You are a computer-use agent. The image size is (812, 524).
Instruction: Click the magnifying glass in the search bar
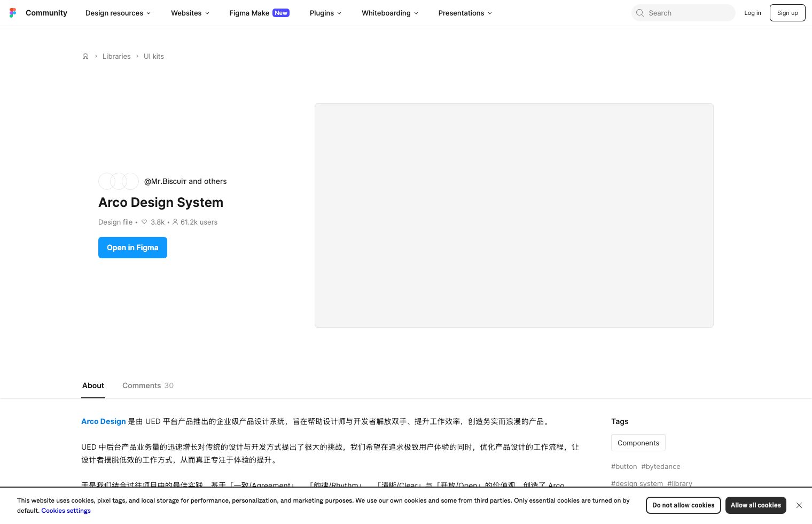tap(640, 13)
